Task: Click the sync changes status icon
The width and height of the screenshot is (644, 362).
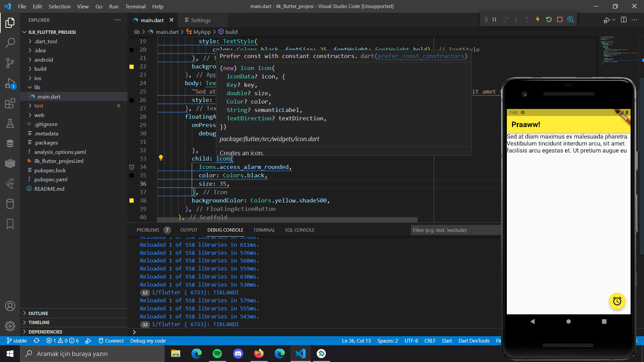Action: point(37,341)
